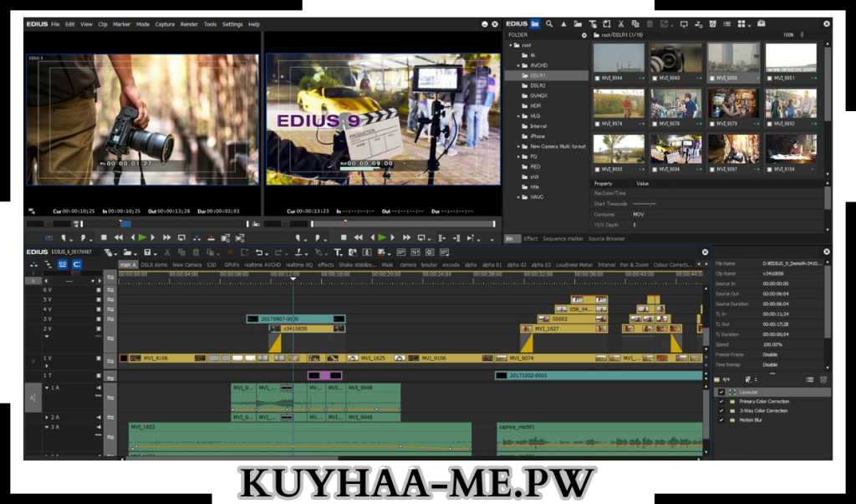Select the DSLR2 folder

pyautogui.click(x=538, y=86)
